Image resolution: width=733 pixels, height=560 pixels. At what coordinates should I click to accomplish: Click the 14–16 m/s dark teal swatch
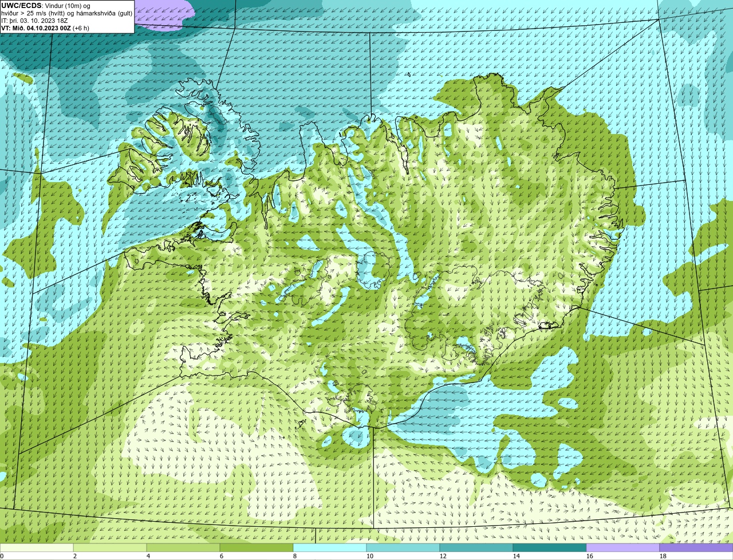click(550, 548)
